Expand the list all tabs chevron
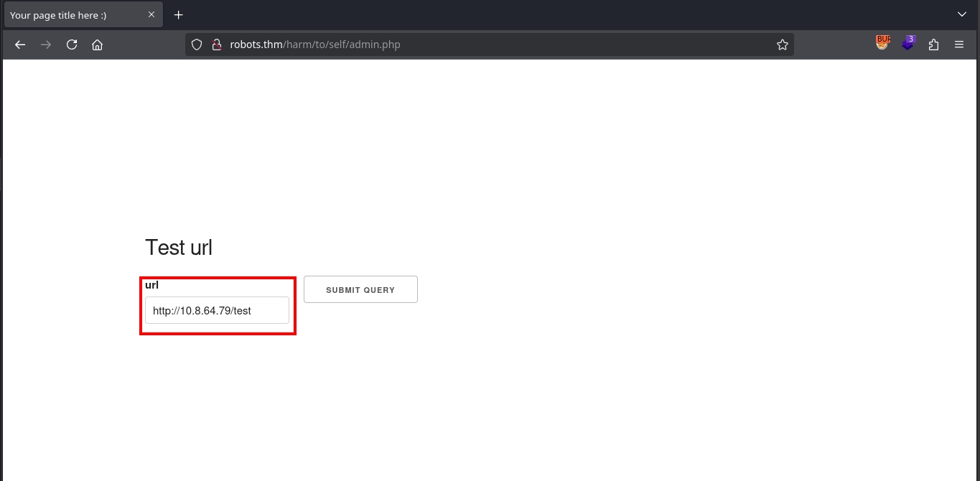 pos(962,14)
